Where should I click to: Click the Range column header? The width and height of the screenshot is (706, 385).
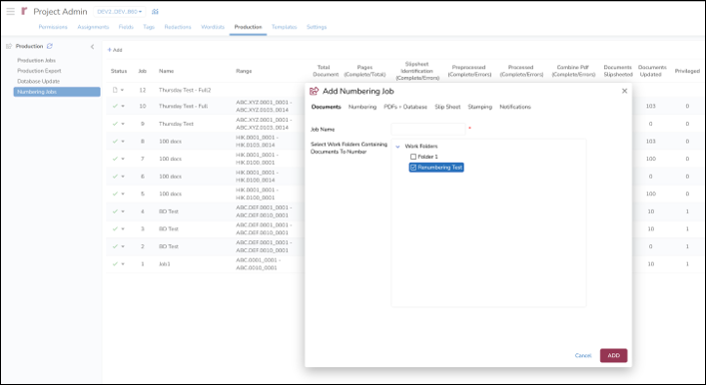(x=244, y=71)
